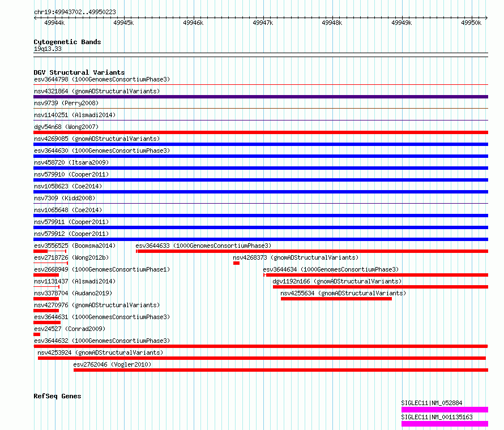504x430 pixels.
Task: Click the SIGLEC11 NM_001135163 magenta bar
Action: (445, 424)
